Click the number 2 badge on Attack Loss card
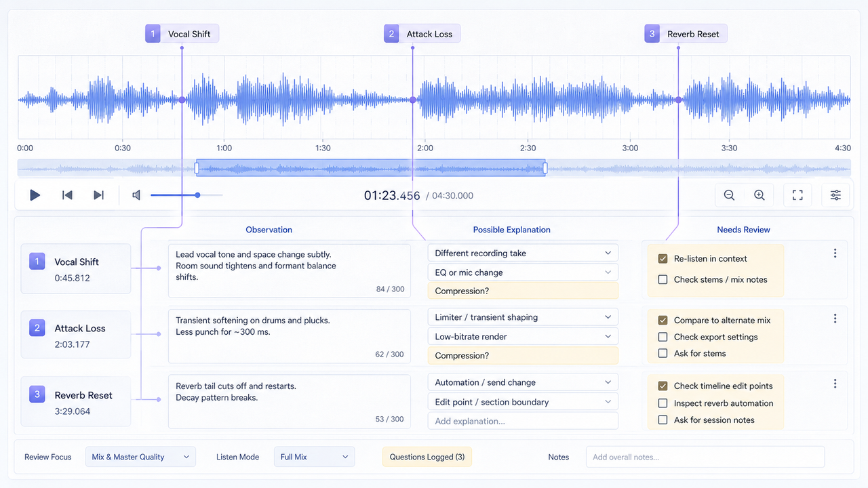Image resolution: width=868 pixels, height=488 pixels. click(x=37, y=327)
